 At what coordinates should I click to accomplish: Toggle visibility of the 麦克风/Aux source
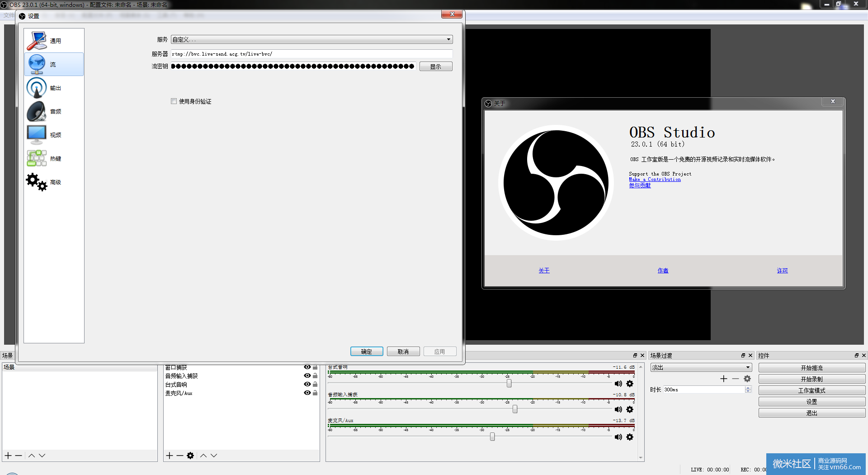(x=307, y=393)
